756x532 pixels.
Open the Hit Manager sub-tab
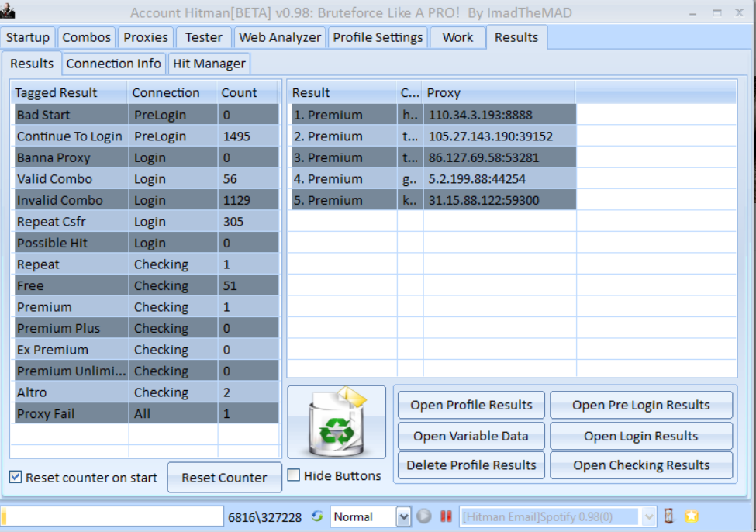click(209, 63)
